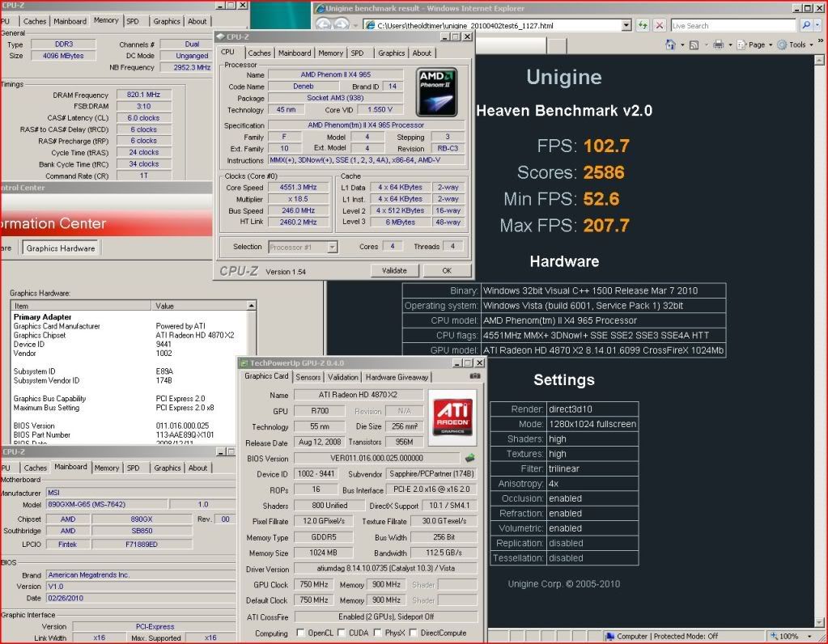
Task: Enable the OpenCL checkbox
Action: [x=301, y=633]
